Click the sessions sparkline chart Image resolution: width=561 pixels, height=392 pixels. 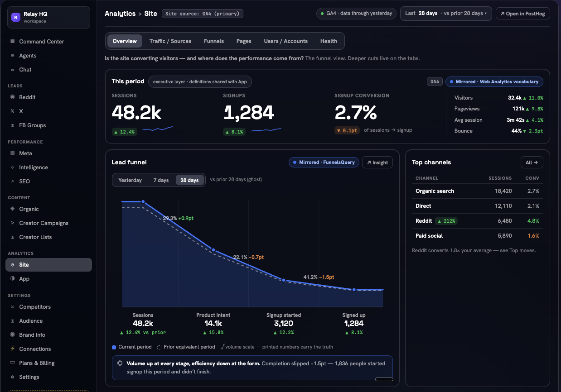pyautogui.click(x=158, y=129)
